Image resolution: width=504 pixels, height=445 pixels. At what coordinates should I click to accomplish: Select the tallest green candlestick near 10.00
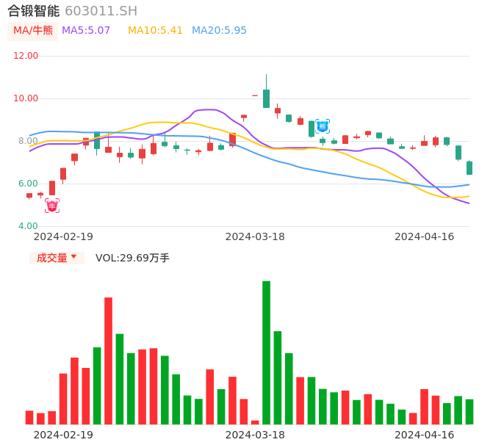pyautogui.click(x=266, y=98)
